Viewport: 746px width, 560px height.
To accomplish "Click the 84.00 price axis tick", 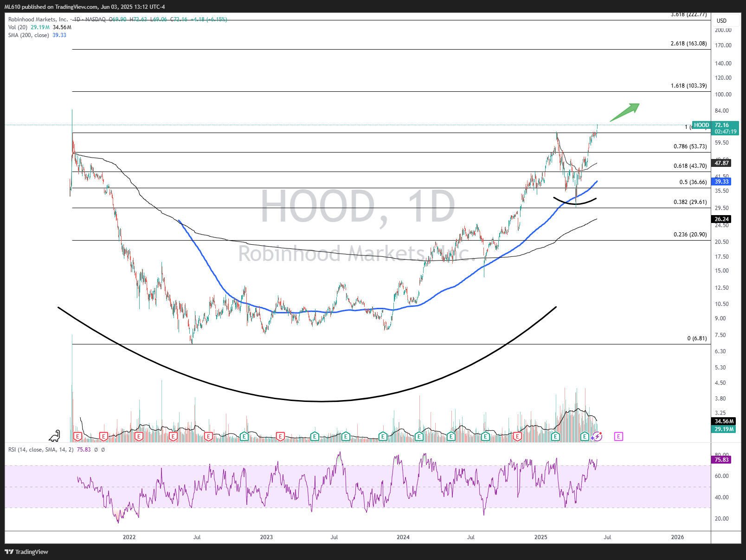I will coord(721,111).
